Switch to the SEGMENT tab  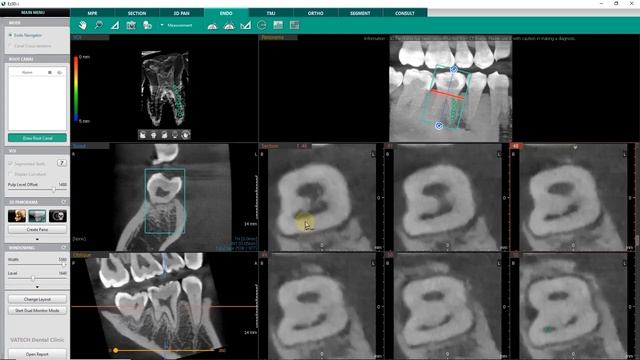click(x=360, y=13)
